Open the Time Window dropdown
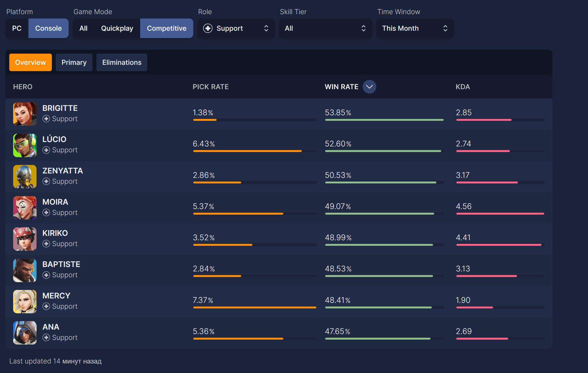 [415, 28]
